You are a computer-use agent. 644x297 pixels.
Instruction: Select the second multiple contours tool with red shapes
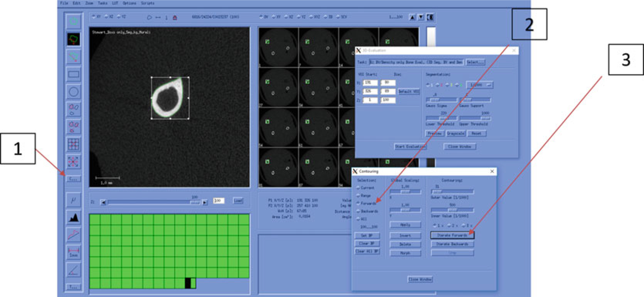[73, 127]
